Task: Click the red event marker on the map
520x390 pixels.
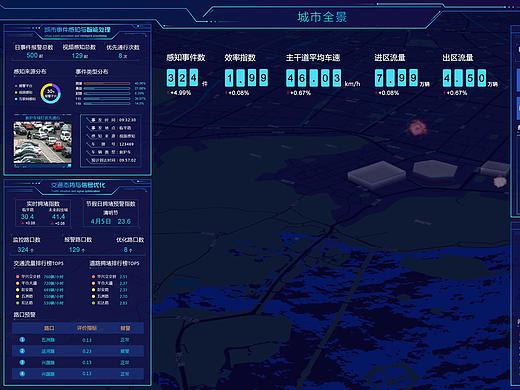Action: click(417, 127)
